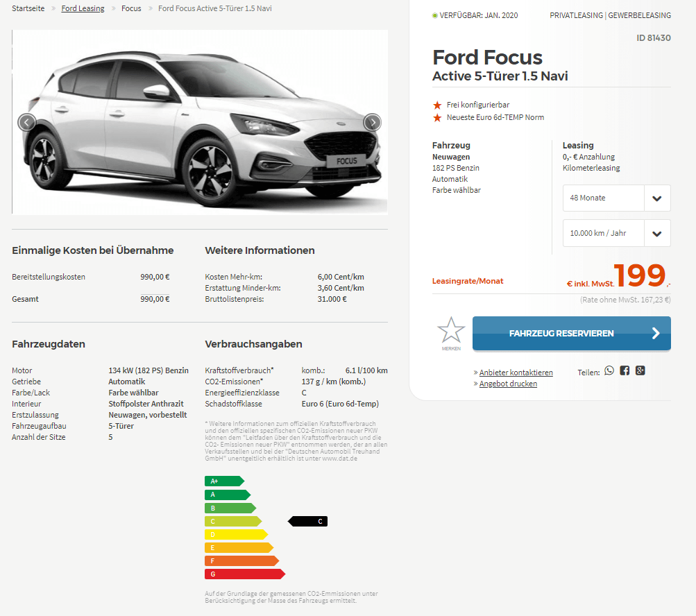Image resolution: width=696 pixels, height=616 pixels.
Task: Save the offer with the Merken star
Action: coord(451,333)
